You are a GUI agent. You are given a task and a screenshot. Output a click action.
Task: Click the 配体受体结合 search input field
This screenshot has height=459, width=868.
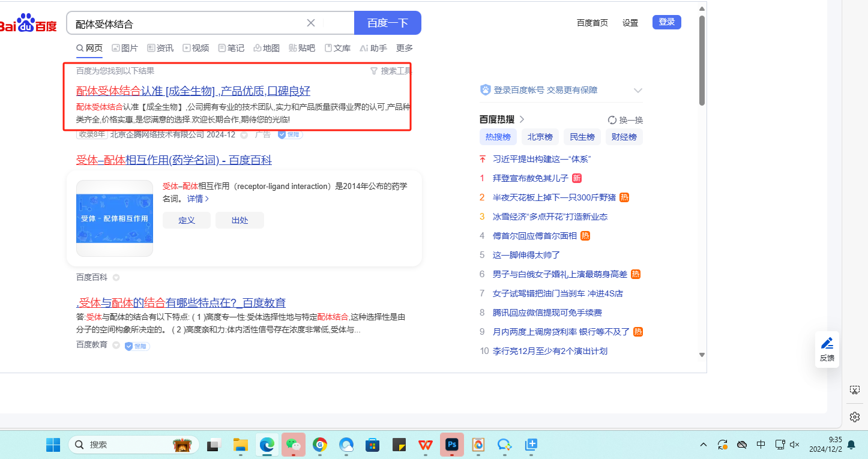tap(186, 24)
